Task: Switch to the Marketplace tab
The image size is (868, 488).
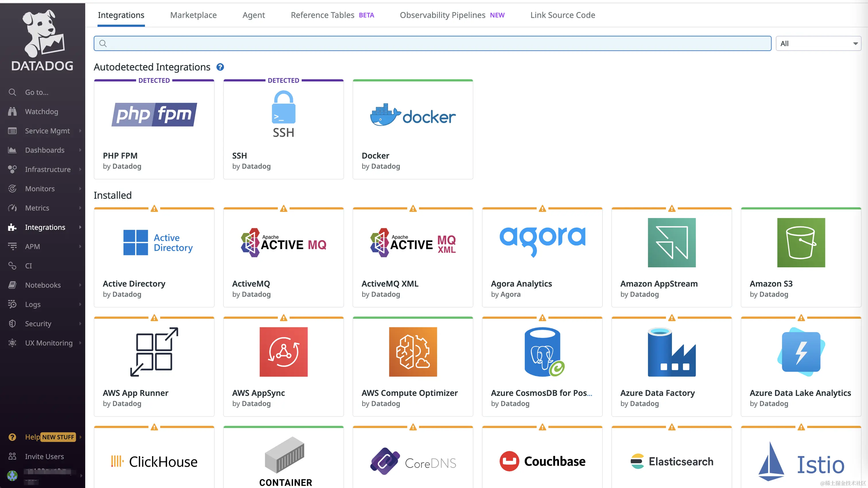Action: (x=193, y=15)
